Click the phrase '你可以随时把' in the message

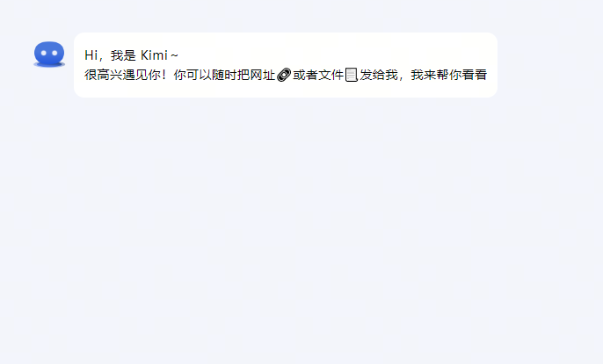[x=212, y=75]
